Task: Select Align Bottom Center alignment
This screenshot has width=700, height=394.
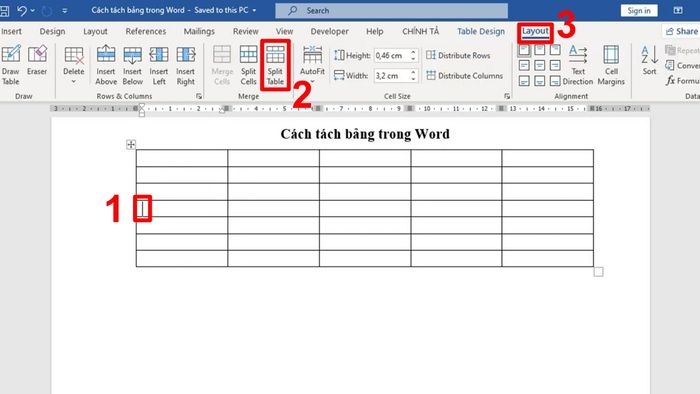Action: 540,81
